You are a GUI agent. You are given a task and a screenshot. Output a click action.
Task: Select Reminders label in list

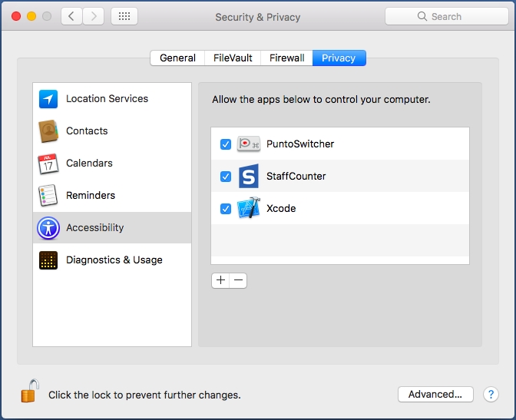pyautogui.click(x=91, y=196)
